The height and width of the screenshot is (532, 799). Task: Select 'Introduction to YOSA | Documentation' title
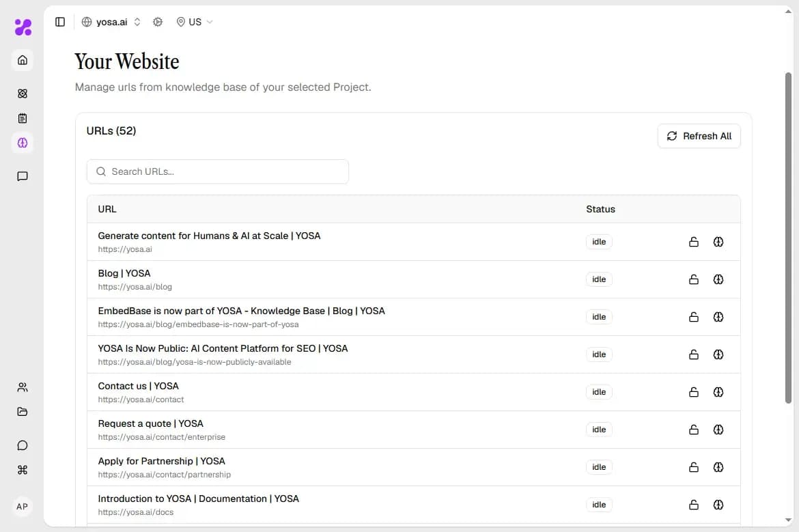click(198, 499)
